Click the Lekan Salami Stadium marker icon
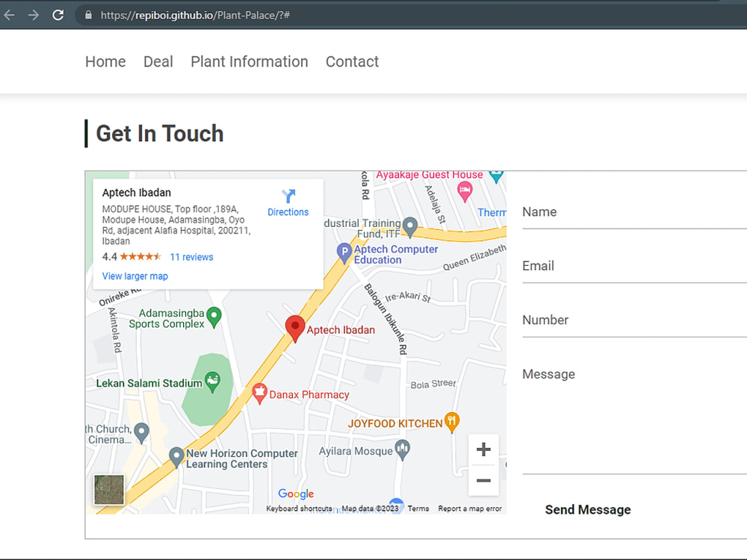Viewport: 747px width, 560px height. tap(212, 382)
